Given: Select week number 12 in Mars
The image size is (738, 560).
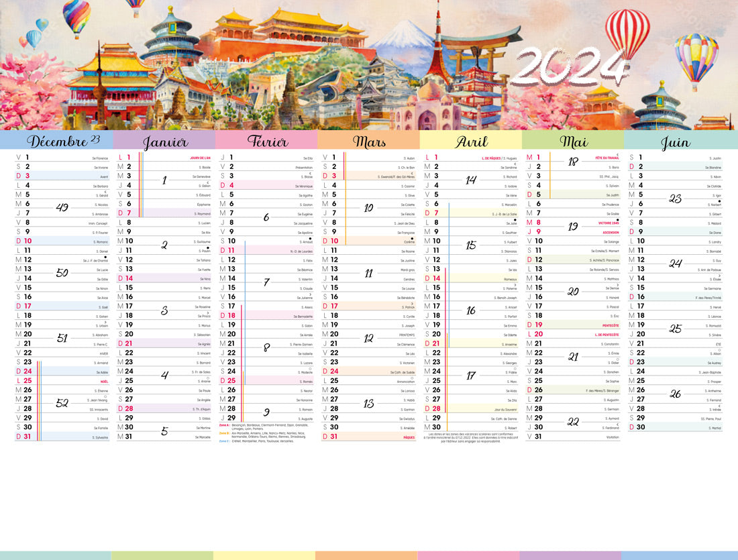Looking at the screenshot, I should click(368, 338).
